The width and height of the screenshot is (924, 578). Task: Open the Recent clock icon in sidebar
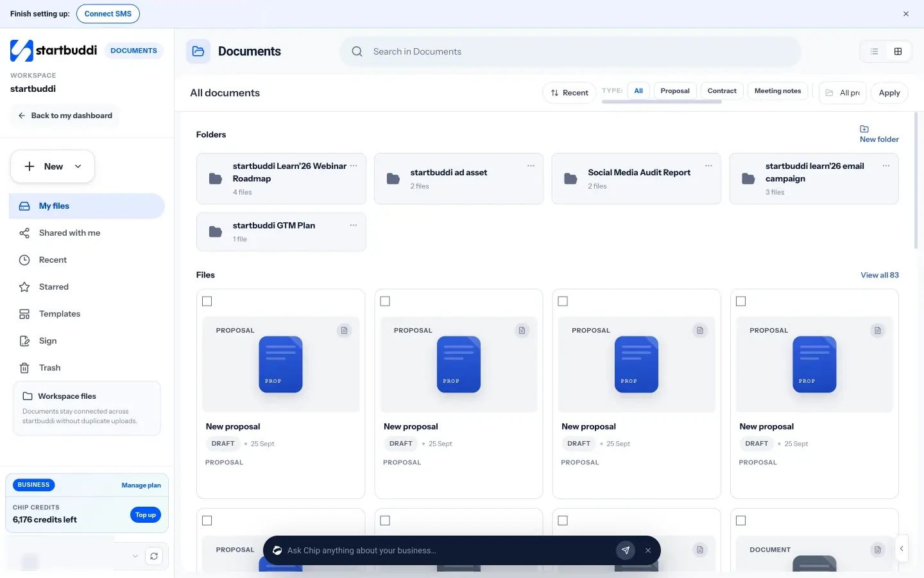tap(24, 260)
